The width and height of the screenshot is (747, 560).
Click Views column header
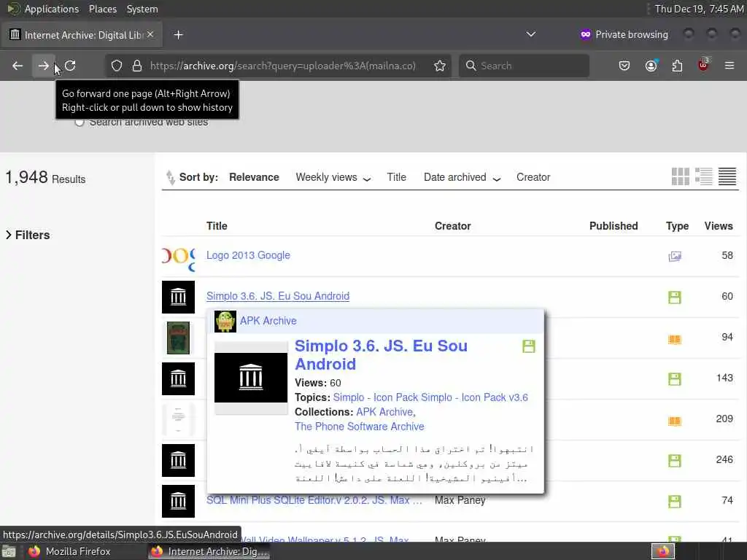coord(719,226)
